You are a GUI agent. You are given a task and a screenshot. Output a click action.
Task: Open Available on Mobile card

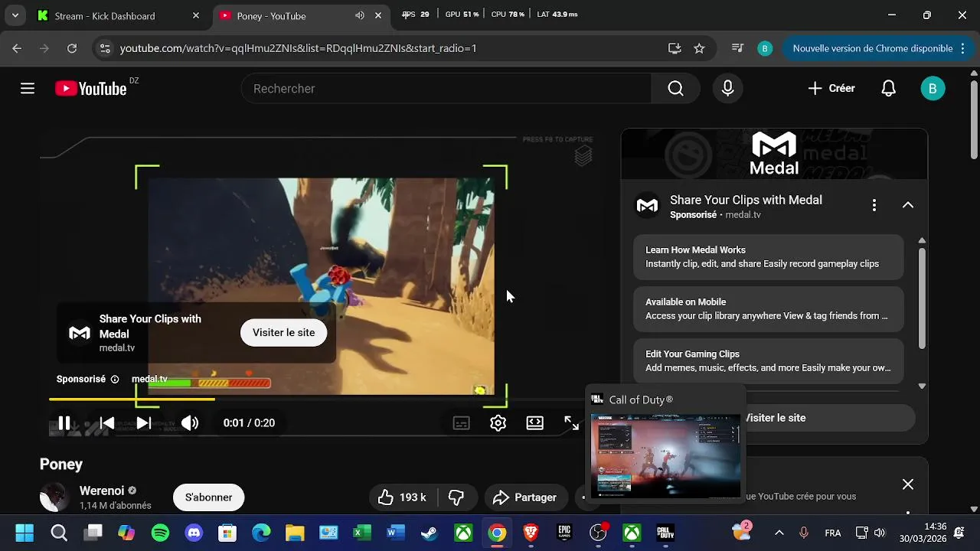coord(769,309)
